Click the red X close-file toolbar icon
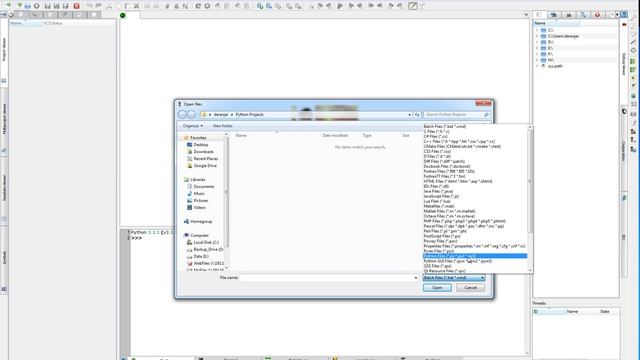640x360 pixels. (76, 6)
